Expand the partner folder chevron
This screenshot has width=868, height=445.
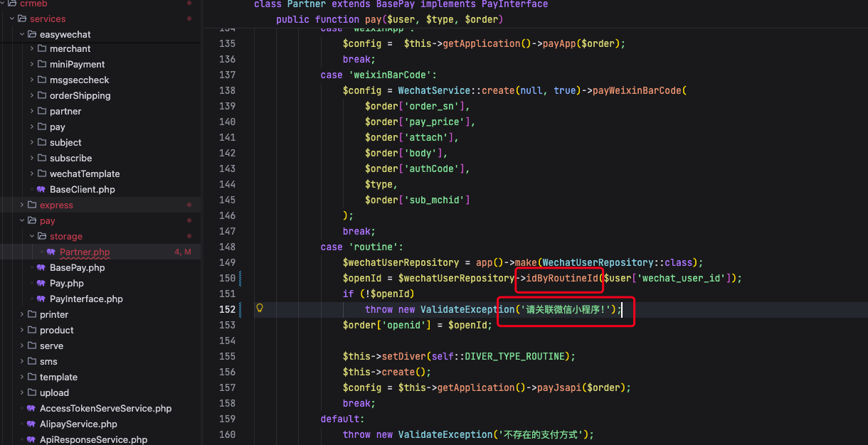[x=33, y=111]
